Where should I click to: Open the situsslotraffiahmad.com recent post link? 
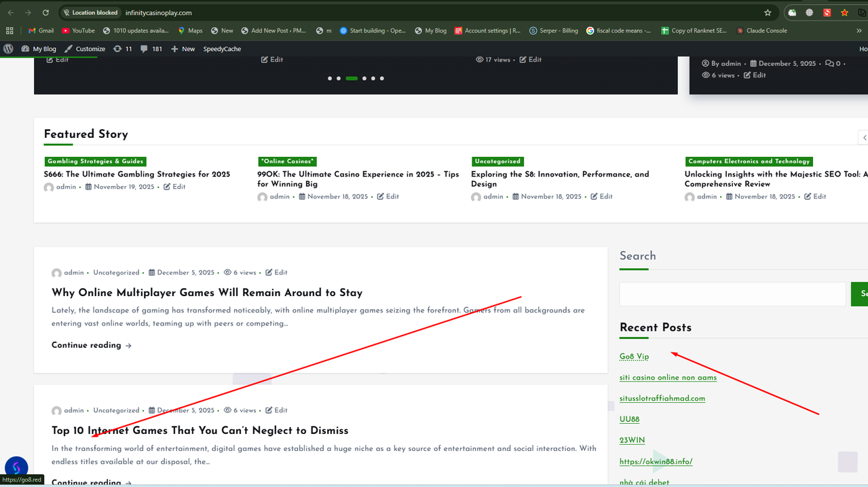(x=662, y=399)
